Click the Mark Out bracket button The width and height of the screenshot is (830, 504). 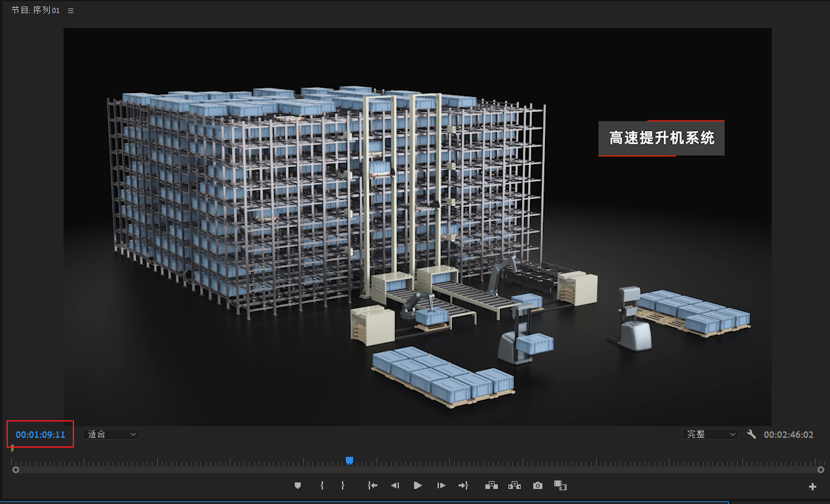point(343,486)
